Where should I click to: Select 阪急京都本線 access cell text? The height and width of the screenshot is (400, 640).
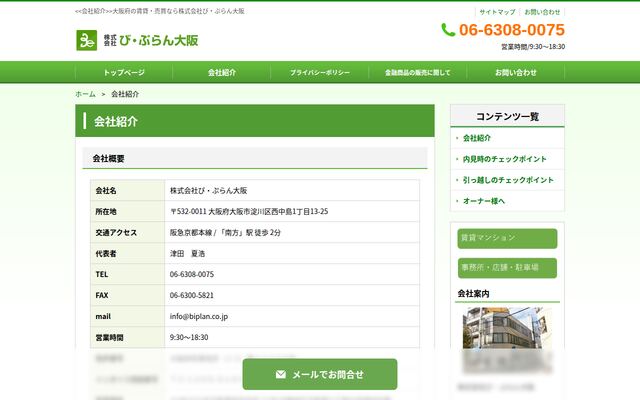pyautogui.click(x=225, y=233)
